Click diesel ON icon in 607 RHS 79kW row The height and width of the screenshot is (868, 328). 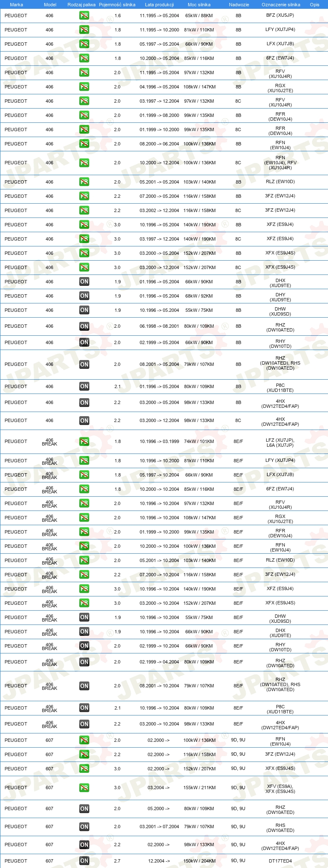point(84,827)
